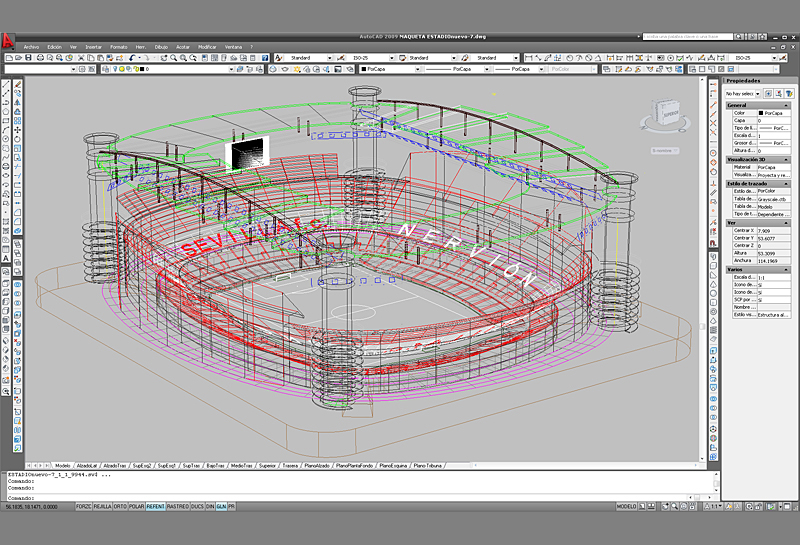Click the Erase tool in Modify toolbar

click(x=17, y=84)
